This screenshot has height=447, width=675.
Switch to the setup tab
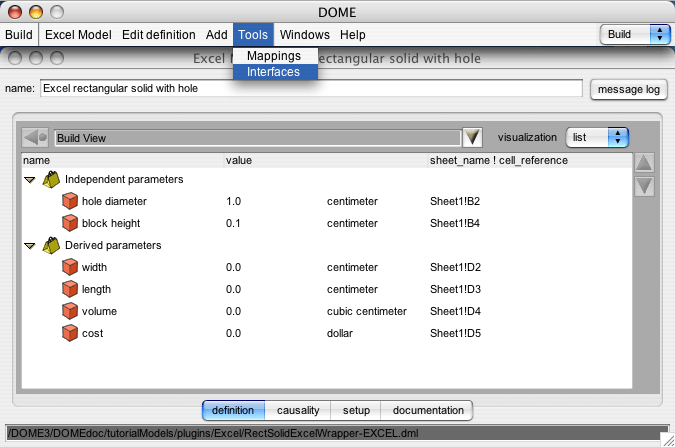[x=356, y=410]
